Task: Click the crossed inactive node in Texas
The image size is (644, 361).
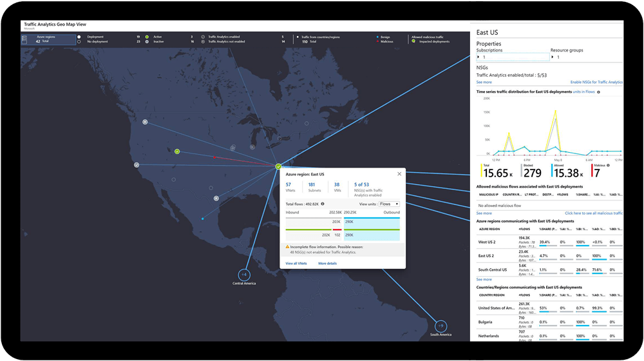Action: click(x=216, y=198)
